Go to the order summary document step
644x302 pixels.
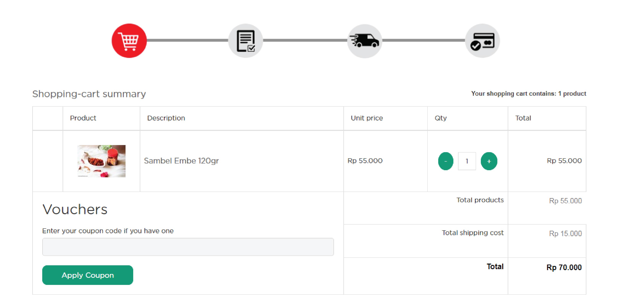click(246, 41)
